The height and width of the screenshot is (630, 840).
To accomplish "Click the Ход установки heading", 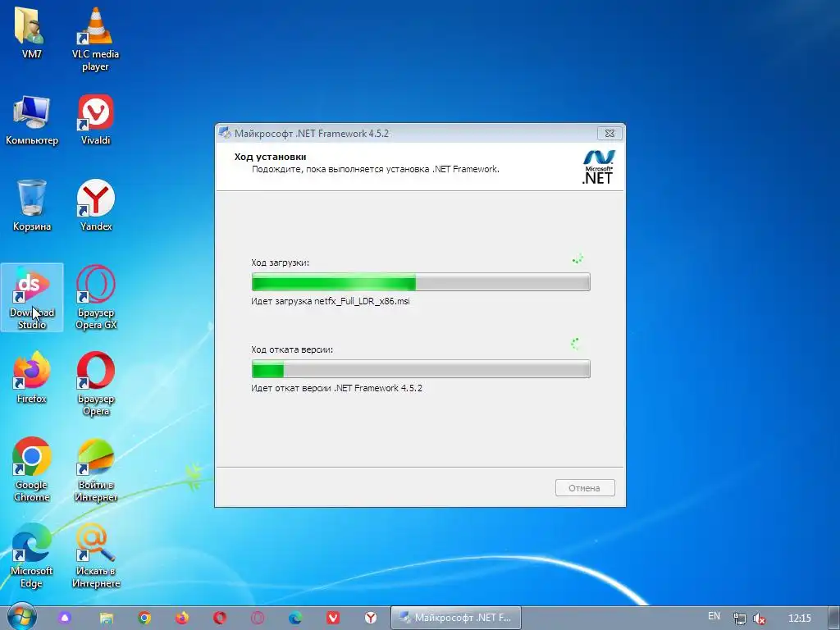I will 270,157.
